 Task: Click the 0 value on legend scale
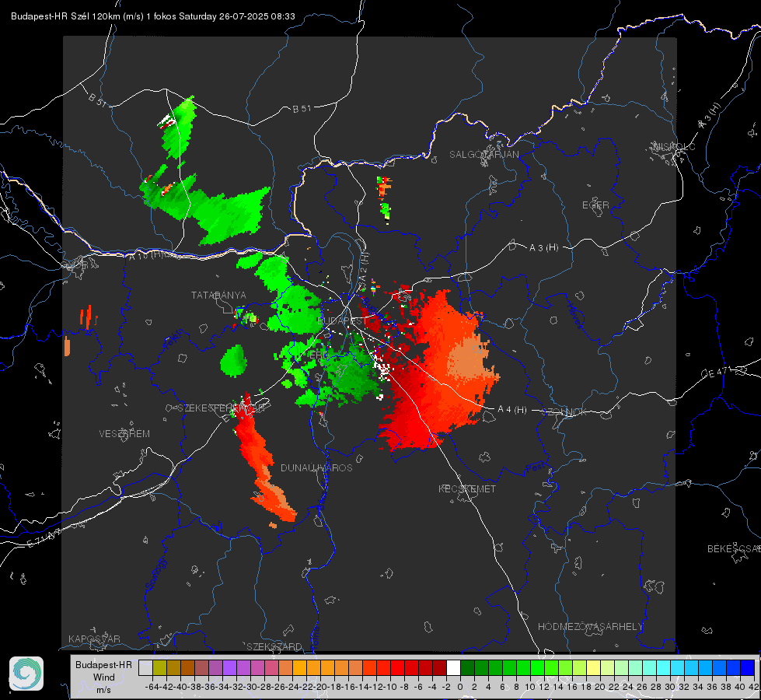(x=460, y=687)
